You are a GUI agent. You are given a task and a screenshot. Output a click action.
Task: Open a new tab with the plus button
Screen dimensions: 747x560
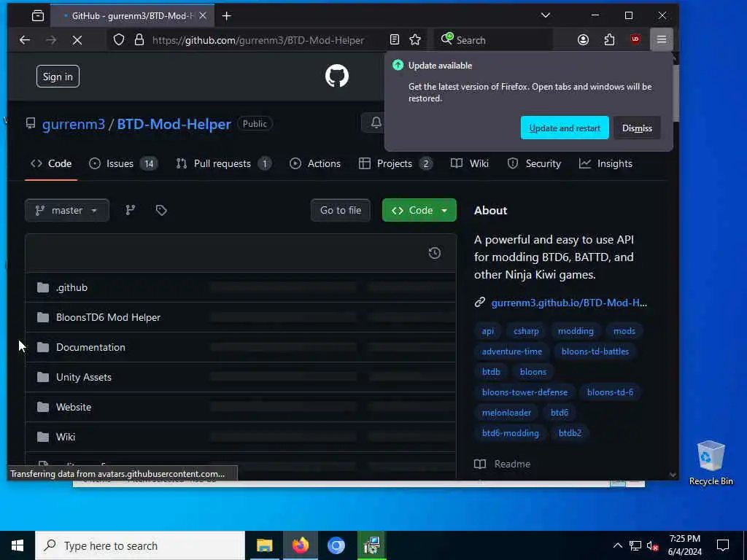(x=227, y=16)
